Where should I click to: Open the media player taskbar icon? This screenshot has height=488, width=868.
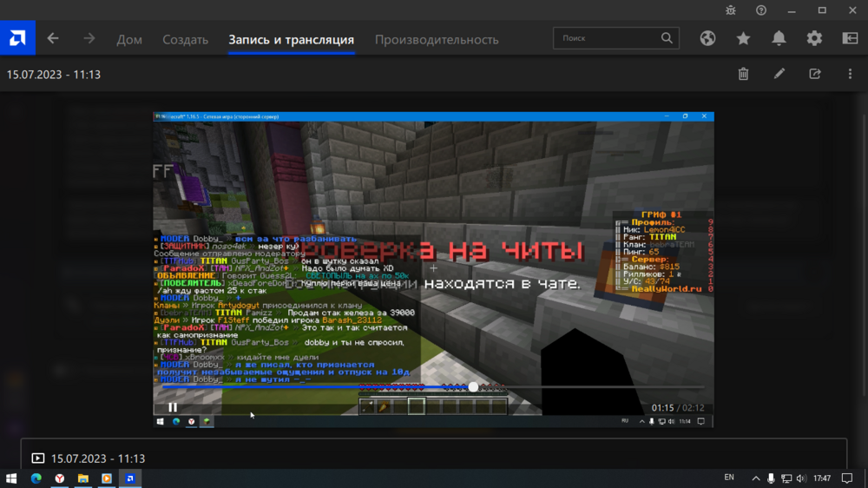106,478
